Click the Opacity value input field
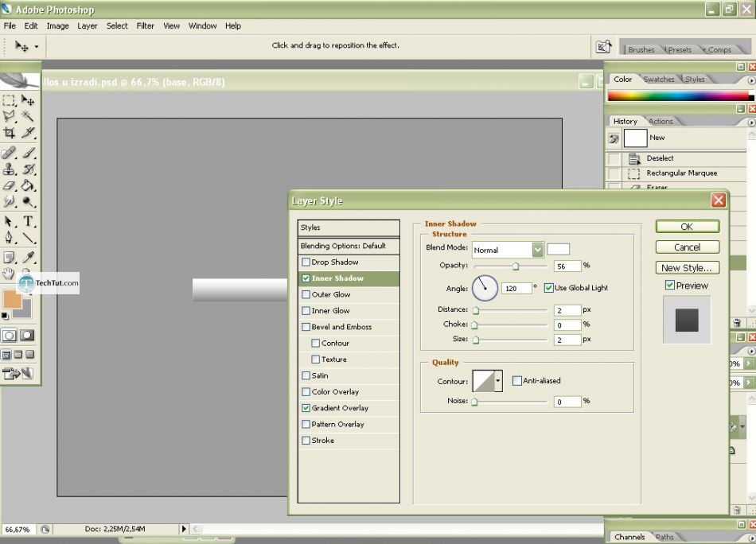This screenshot has height=544, width=756. click(567, 266)
